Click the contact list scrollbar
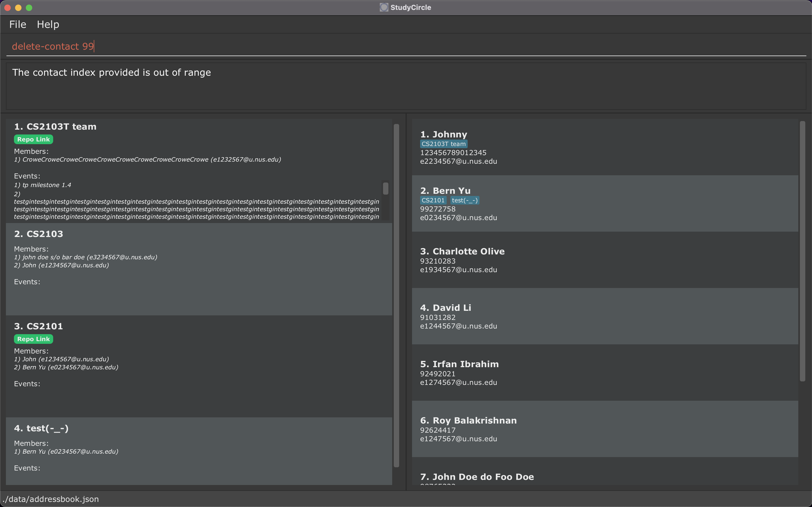Image resolution: width=812 pixels, height=507 pixels. pyautogui.click(x=802, y=251)
